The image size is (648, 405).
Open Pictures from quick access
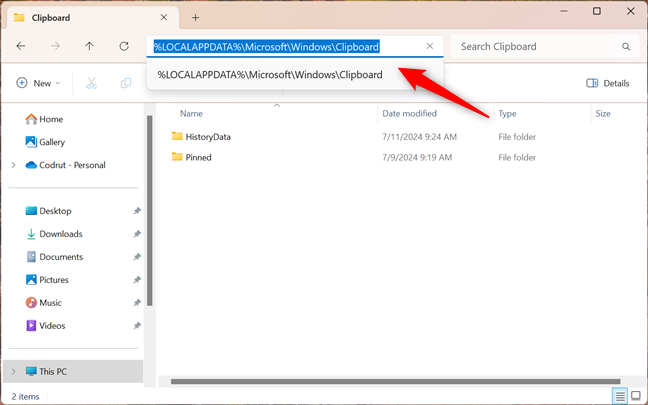point(47,280)
